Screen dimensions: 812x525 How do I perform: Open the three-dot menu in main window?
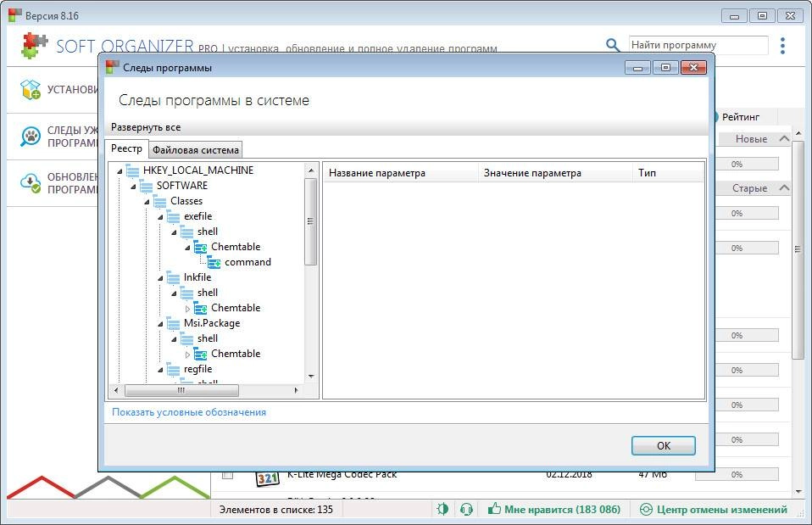(x=782, y=46)
